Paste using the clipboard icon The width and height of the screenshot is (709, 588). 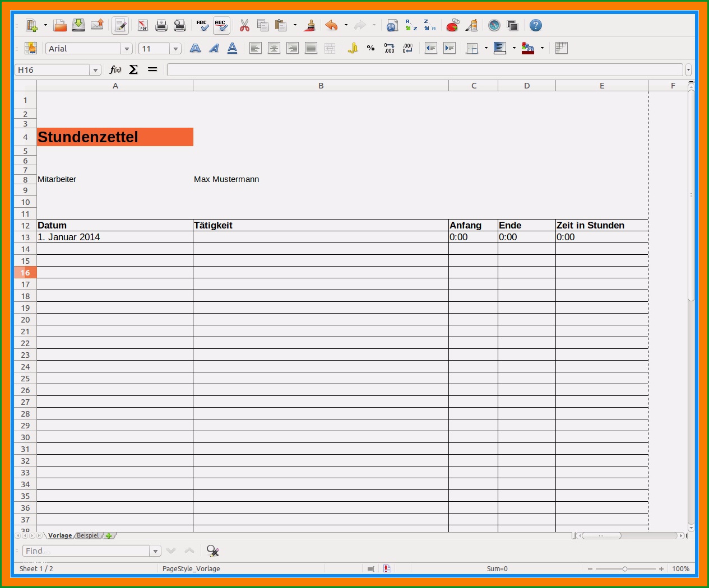coord(281,25)
